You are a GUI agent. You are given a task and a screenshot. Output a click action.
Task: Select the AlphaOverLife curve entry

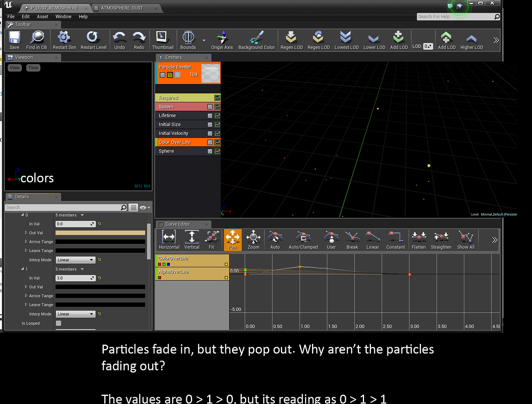[193, 274]
